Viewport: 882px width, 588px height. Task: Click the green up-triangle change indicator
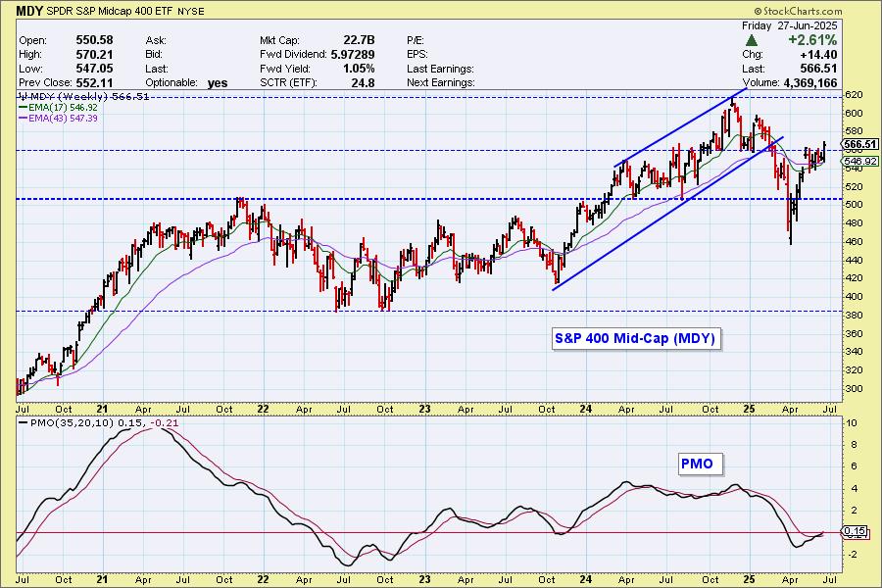751,40
